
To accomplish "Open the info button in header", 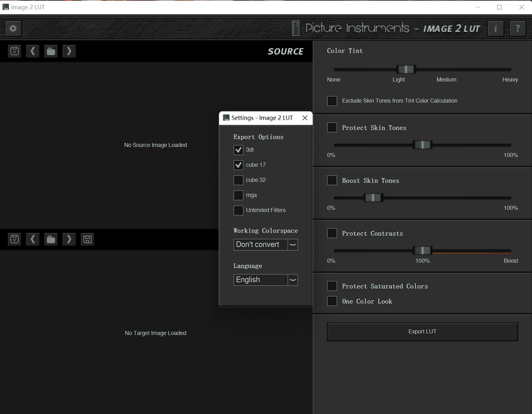I will [x=496, y=29].
